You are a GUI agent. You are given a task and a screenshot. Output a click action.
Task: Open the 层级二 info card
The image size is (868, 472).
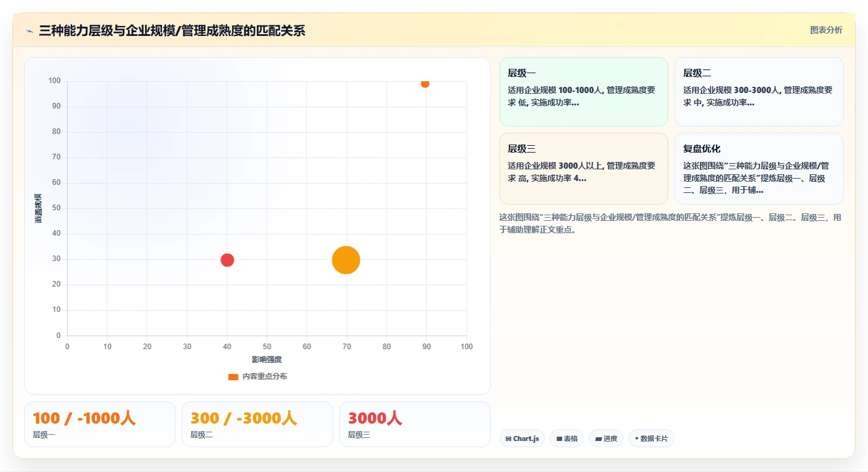click(x=759, y=92)
